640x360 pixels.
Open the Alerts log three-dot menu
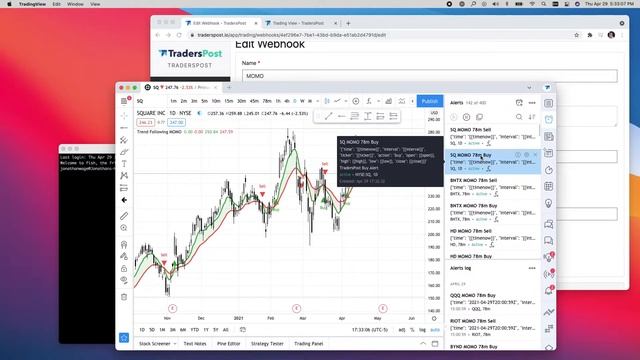(532, 268)
